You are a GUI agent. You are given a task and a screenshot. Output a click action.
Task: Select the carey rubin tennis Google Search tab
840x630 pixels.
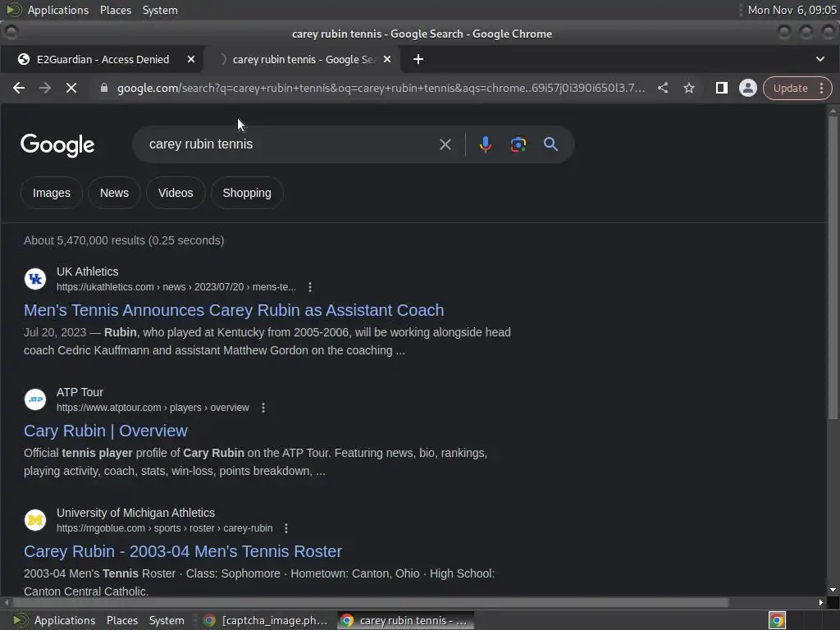(303, 59)
